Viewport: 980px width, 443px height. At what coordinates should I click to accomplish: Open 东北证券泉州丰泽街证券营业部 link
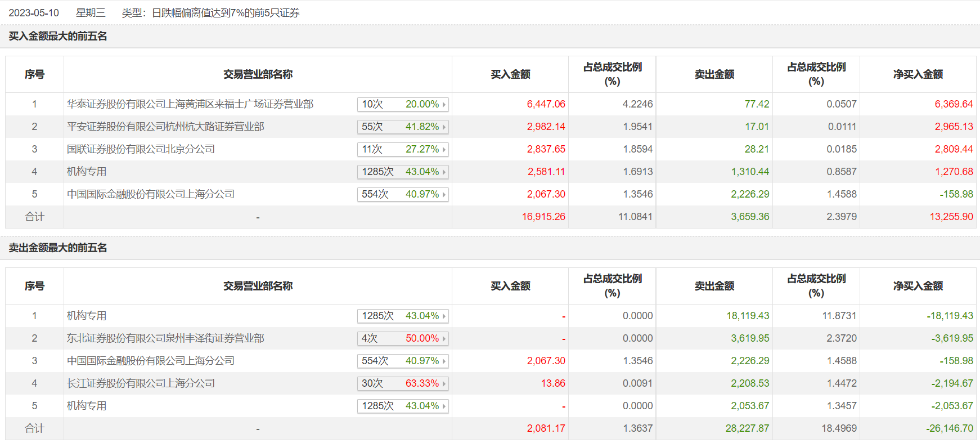click(x=165, y=338)
